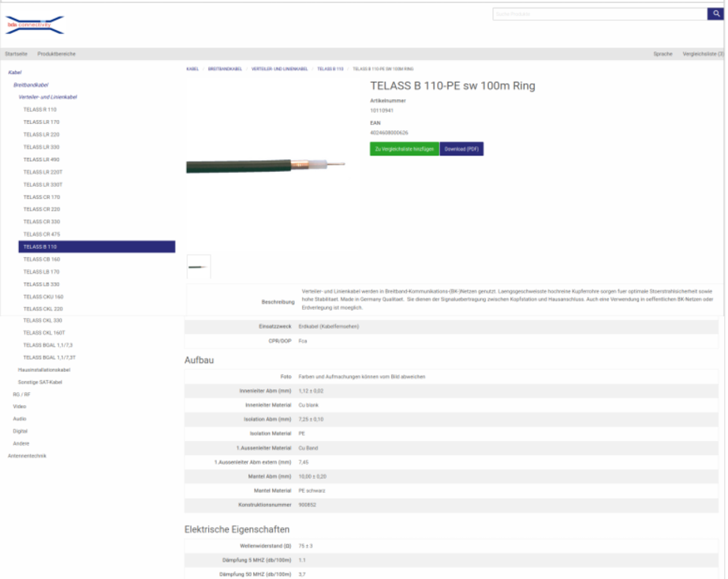The height and width of the screenshot is (579, 728).
Task: Select TELASS CR 475 in sidebar
Action: (x=42, y=234)
